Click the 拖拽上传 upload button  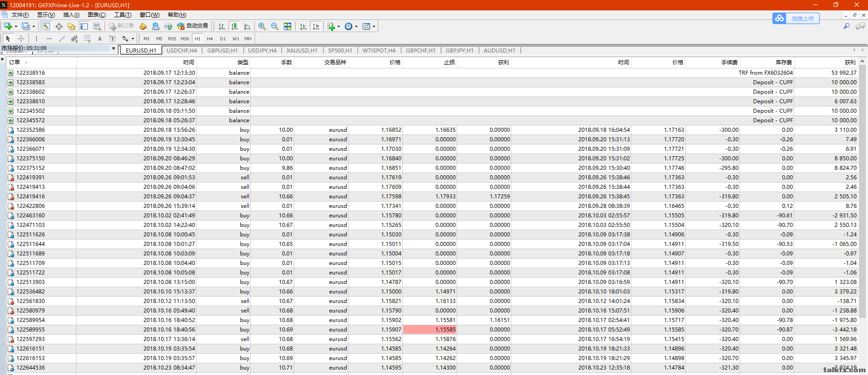tap(796, 18)
